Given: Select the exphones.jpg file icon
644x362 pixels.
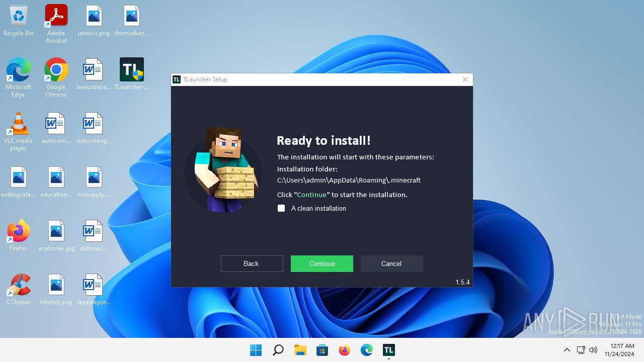Looking at the screenshot, I should click(56, 236).
